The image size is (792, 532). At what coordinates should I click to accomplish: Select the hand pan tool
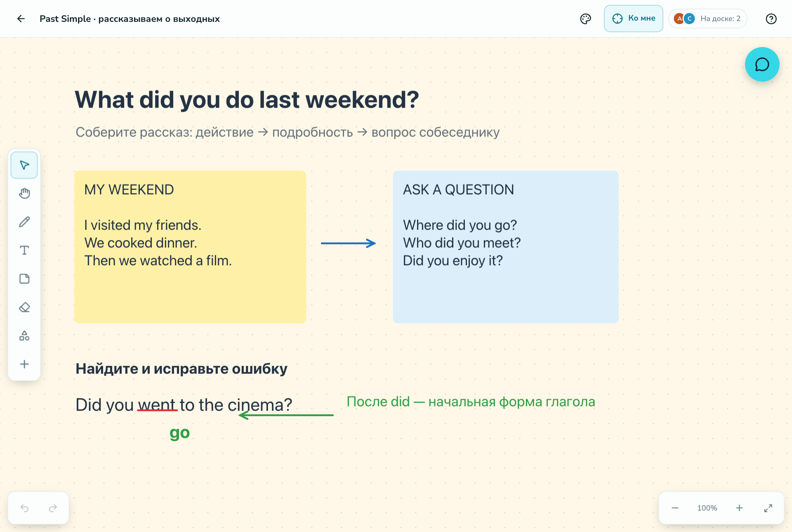(24, 193)
